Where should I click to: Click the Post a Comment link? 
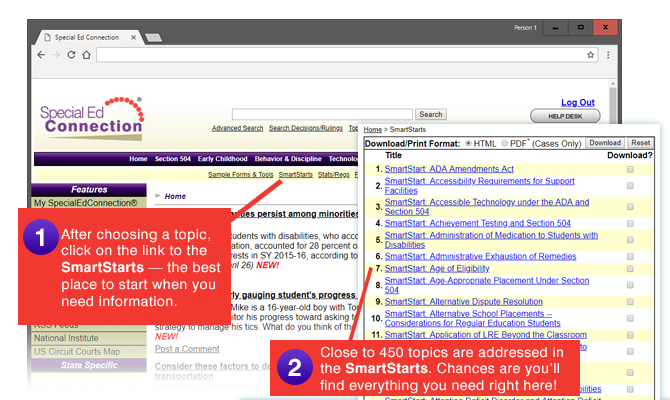(187, 349)
